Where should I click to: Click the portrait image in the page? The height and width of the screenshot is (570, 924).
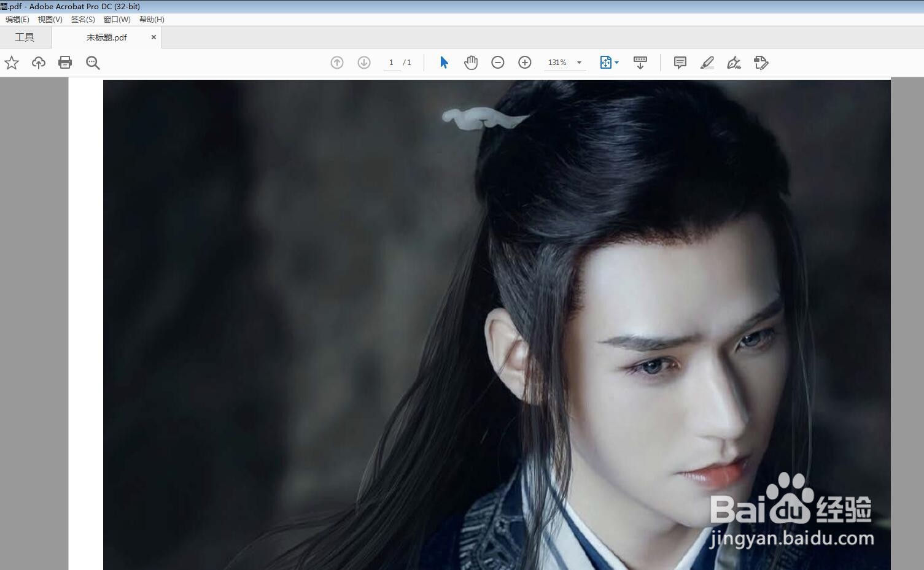497,325
